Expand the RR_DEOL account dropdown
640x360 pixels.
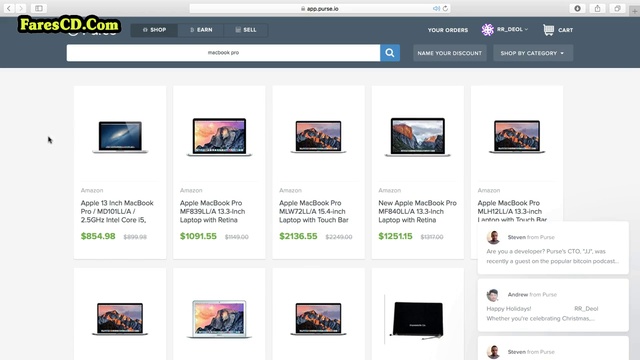tap(512, 29)
